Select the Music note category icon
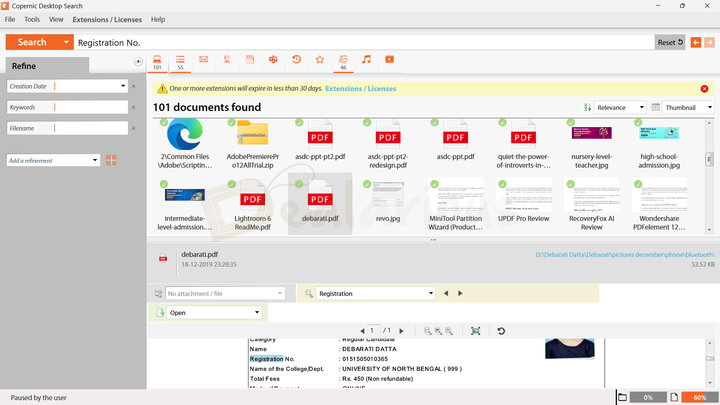 (366, 59)
